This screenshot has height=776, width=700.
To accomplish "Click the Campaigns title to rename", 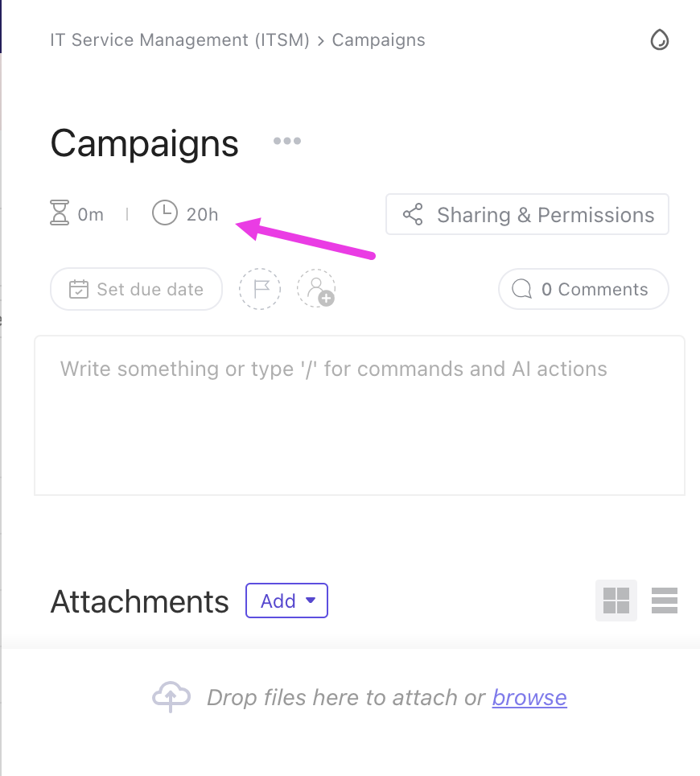I will 145,143.
